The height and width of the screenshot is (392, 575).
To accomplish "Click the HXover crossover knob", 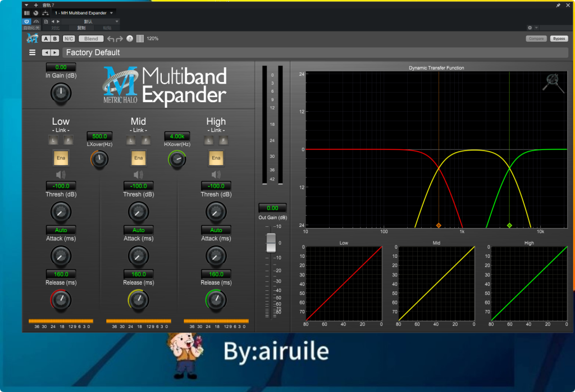I will click(177, 159).
